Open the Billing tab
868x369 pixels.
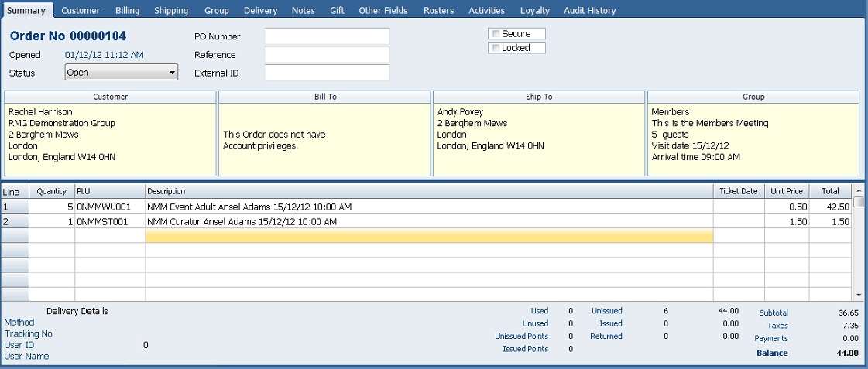[127, 11]
